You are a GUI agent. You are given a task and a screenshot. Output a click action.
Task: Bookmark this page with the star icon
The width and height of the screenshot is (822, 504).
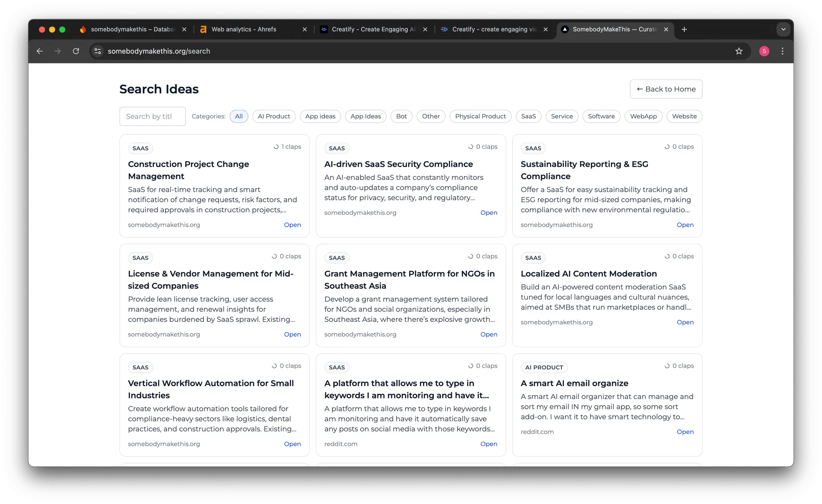click(x=739, y=51)
